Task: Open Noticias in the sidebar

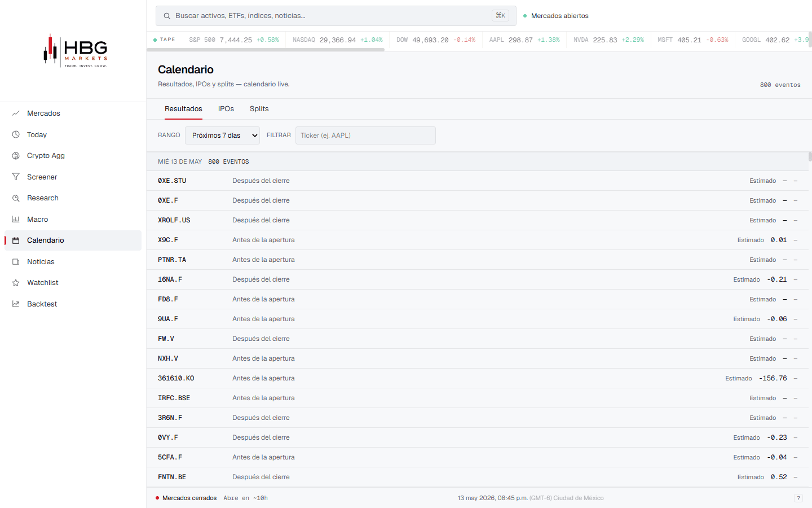Action: tap(73, 261)
